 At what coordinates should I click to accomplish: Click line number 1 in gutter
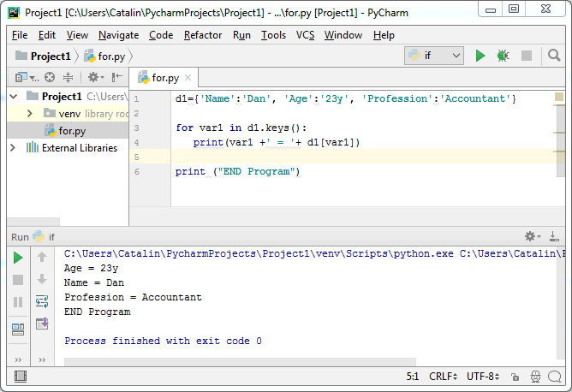coord(136,98)
